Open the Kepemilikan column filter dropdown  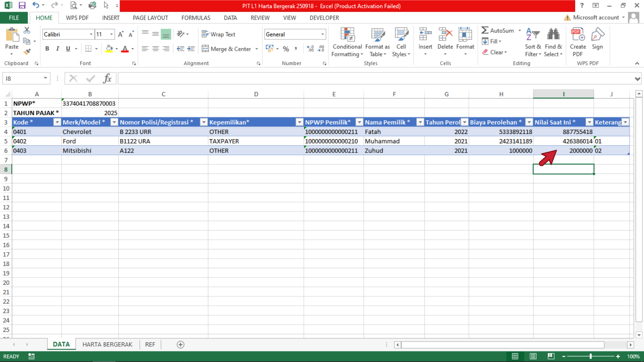pos(299,122)
